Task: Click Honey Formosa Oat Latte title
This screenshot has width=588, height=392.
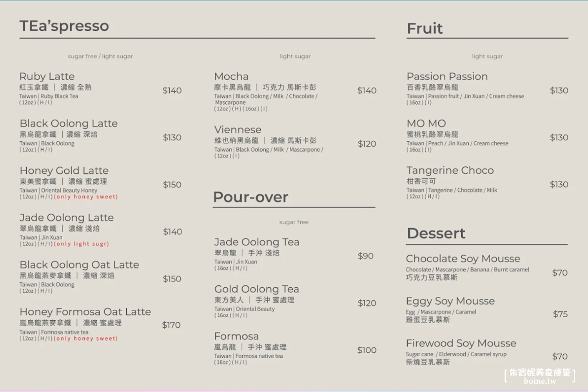Action: click(x=85, y=312)
